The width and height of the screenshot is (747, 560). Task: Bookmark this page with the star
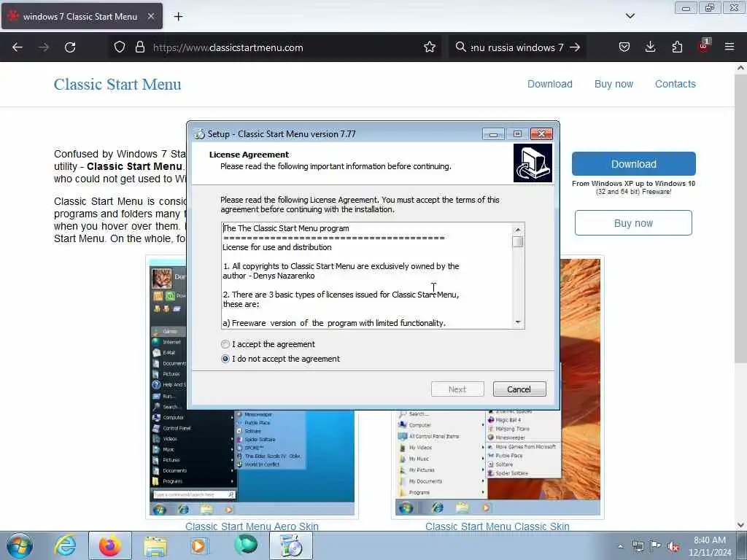430,47
